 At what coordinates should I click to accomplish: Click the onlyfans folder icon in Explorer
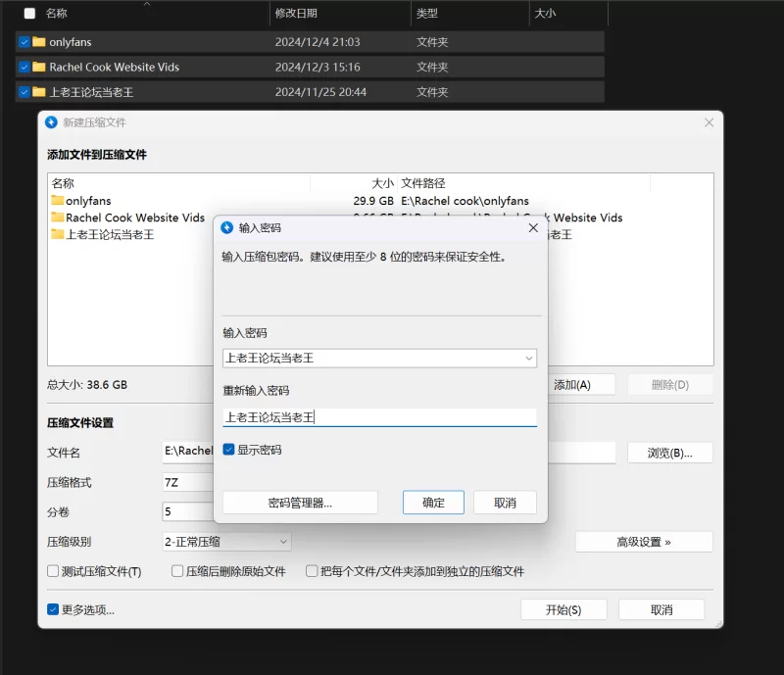[39, 42]
